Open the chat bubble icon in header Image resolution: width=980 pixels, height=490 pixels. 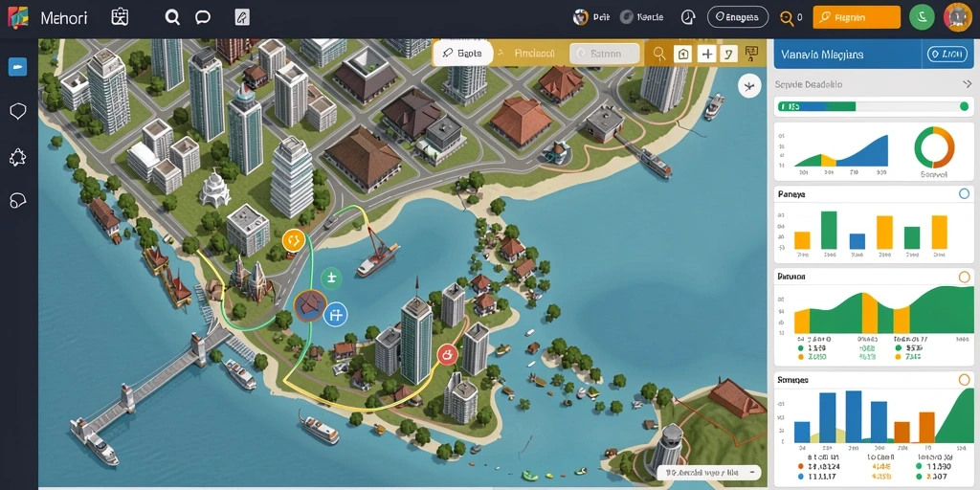[203, 17]
